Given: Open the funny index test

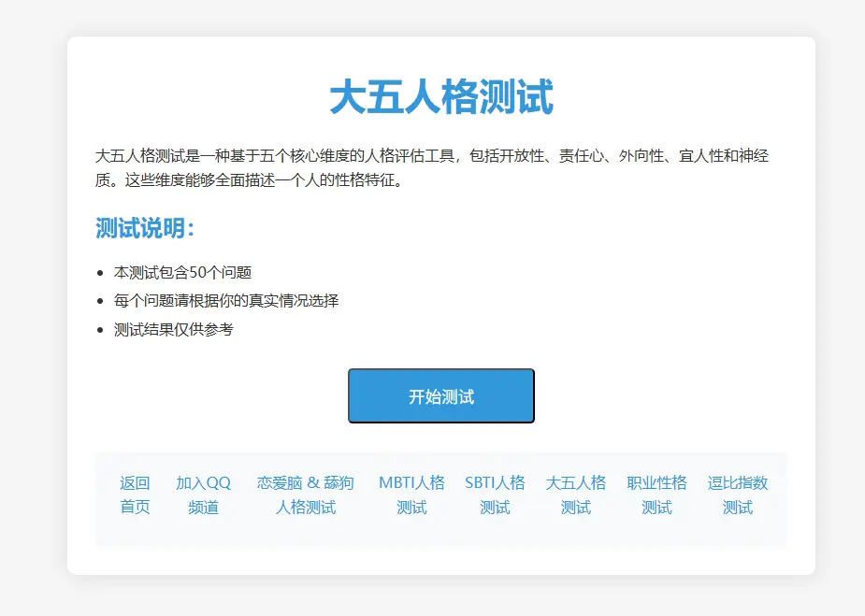Looking at the screenshot, I should click(738, 494).
